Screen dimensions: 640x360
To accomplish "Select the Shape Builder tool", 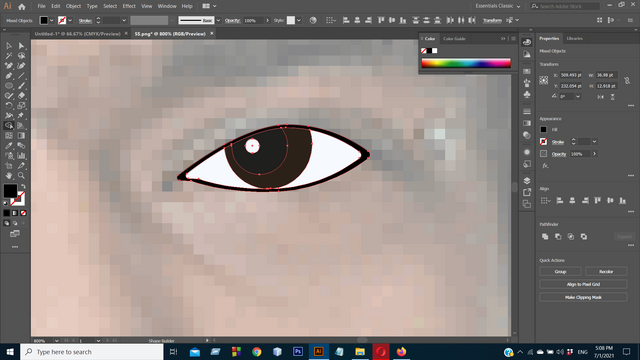I will coord(9,126).
